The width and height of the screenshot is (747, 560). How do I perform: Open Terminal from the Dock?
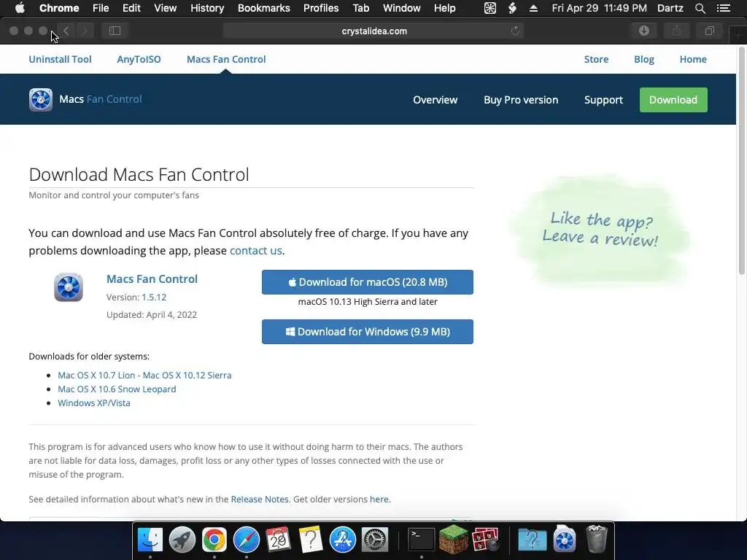pyautogui.click(x=422, y=540)
